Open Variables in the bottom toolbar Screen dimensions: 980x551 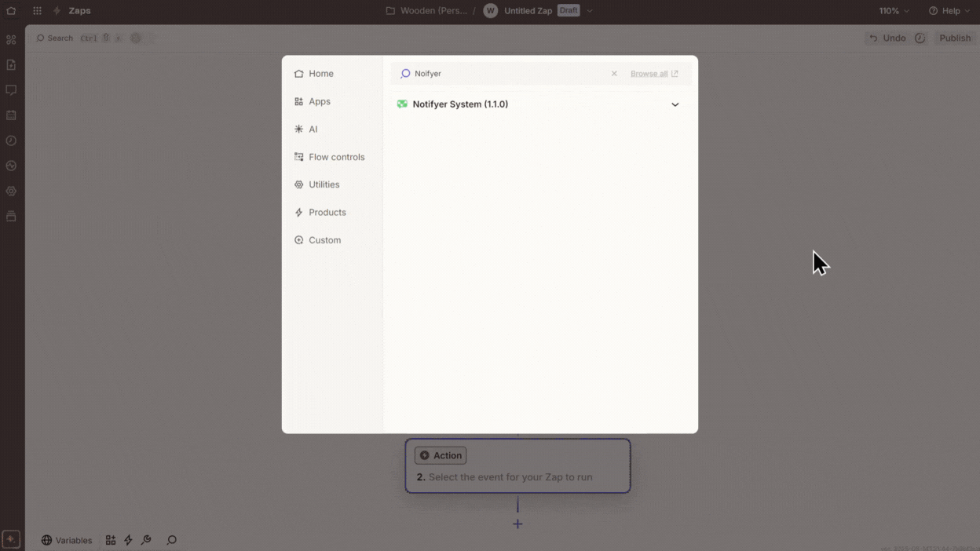(67, 540)
